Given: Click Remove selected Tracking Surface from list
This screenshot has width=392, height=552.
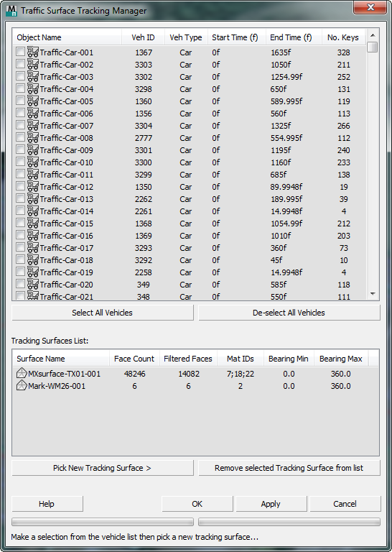Looking at the screenshot, I should pyautogui.click(x=289, y=468).
